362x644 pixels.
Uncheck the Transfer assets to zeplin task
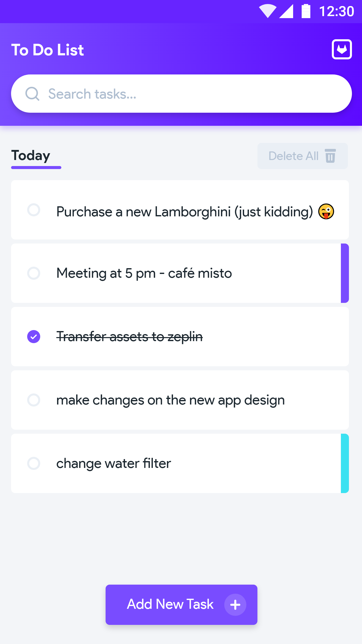coord(34,337)
